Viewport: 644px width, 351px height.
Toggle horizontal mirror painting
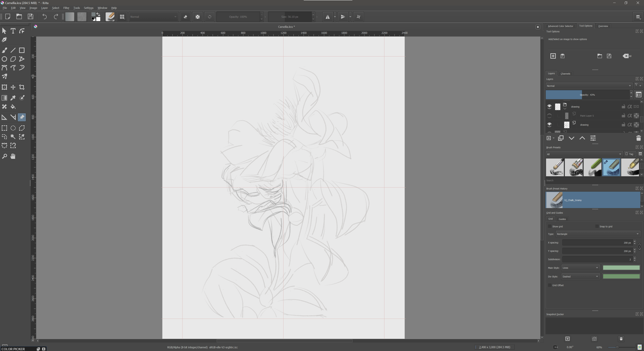[328, 17]
